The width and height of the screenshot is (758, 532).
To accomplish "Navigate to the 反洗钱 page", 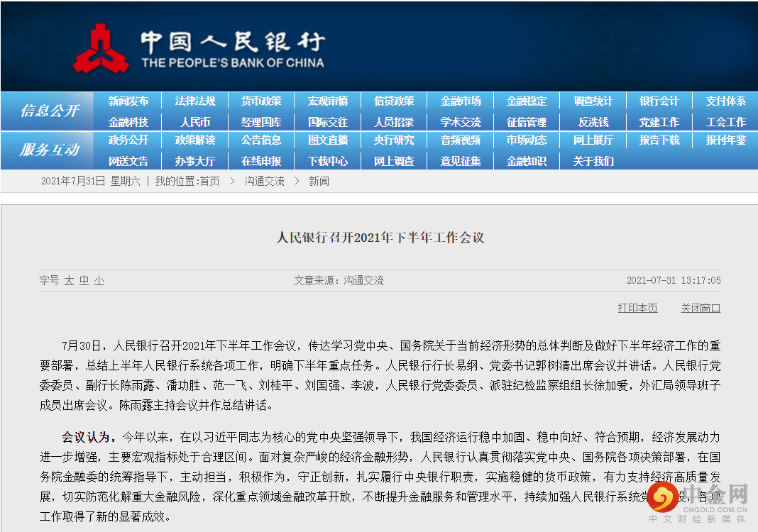I will 593,122.
